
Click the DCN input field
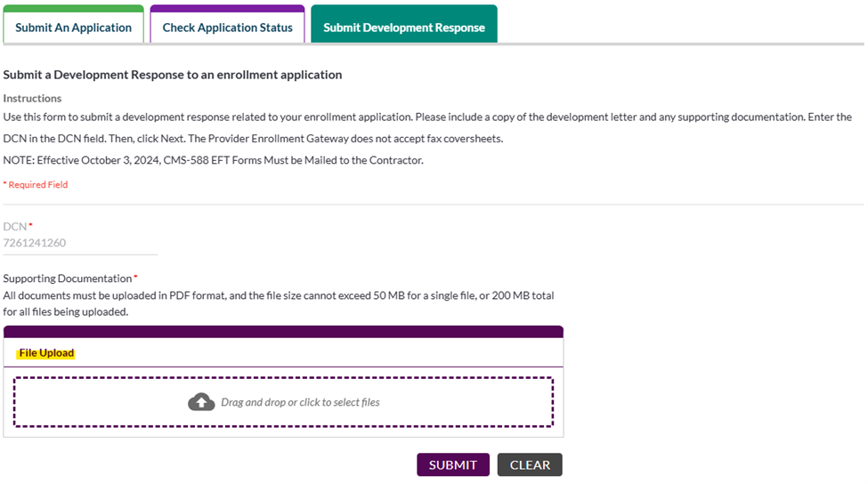[x=80, y=243]
